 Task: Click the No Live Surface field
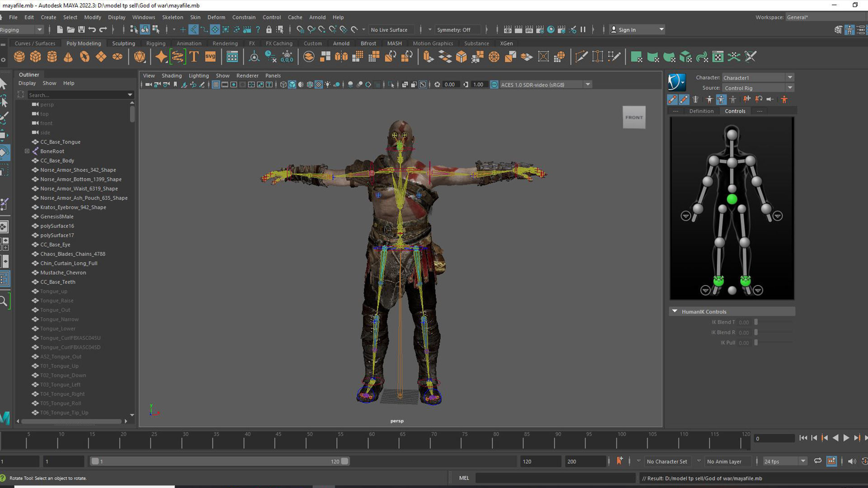click(x=392, y=30)
